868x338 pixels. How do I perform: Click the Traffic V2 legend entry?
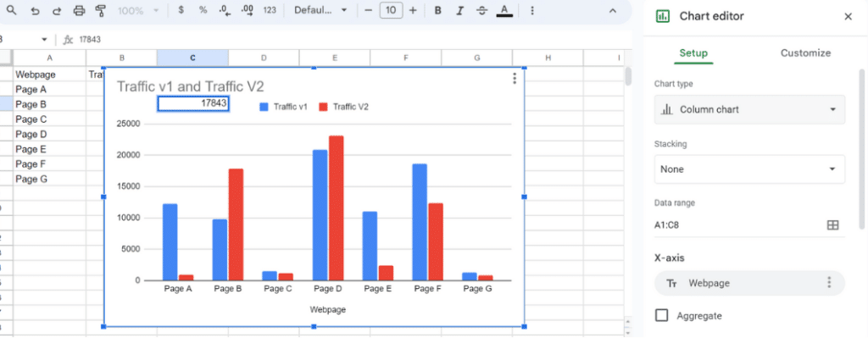click(344, 108)
